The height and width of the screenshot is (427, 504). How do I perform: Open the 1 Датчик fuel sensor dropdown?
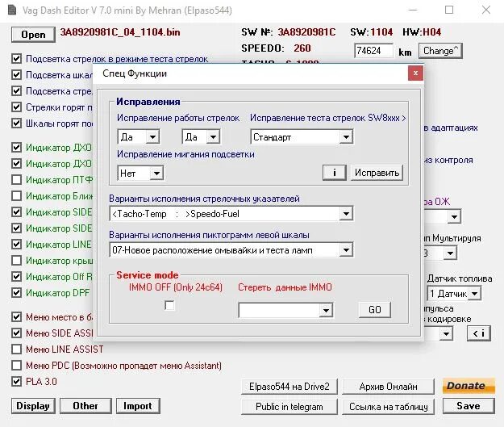(x=454, y=294)
